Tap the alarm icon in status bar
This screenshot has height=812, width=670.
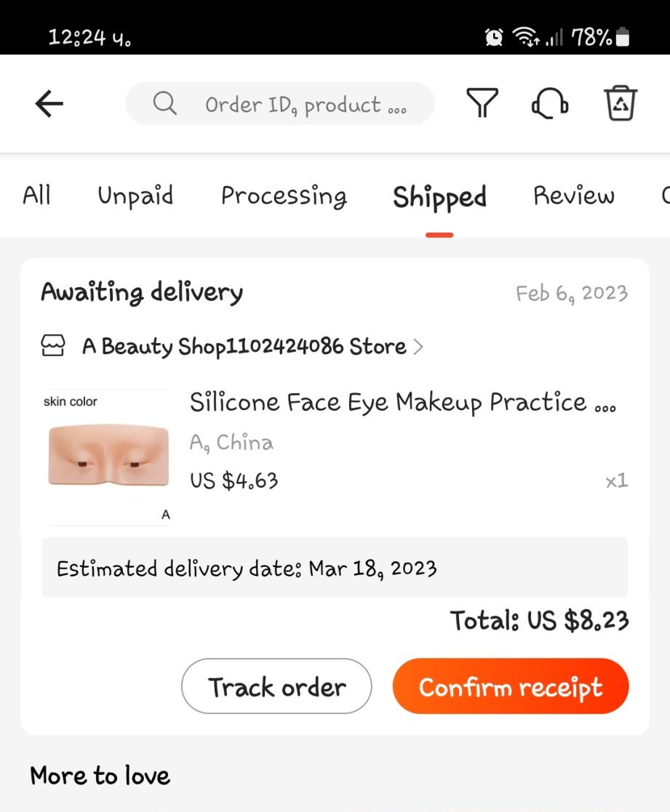[495, 37]
